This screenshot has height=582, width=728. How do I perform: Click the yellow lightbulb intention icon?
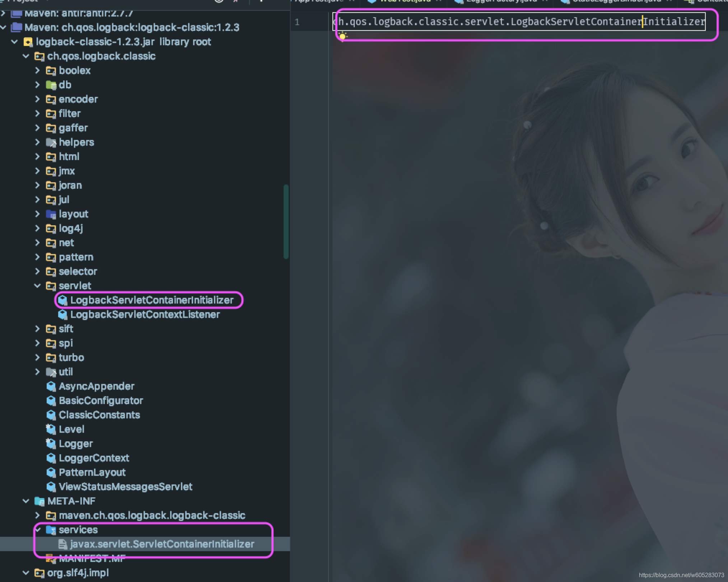(342, 36)
